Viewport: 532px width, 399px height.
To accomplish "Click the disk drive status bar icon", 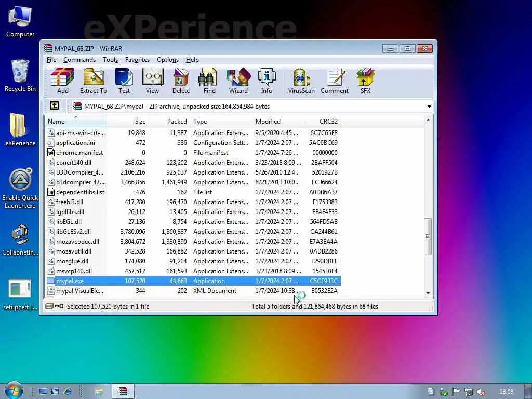I will (x=49, y=306).
